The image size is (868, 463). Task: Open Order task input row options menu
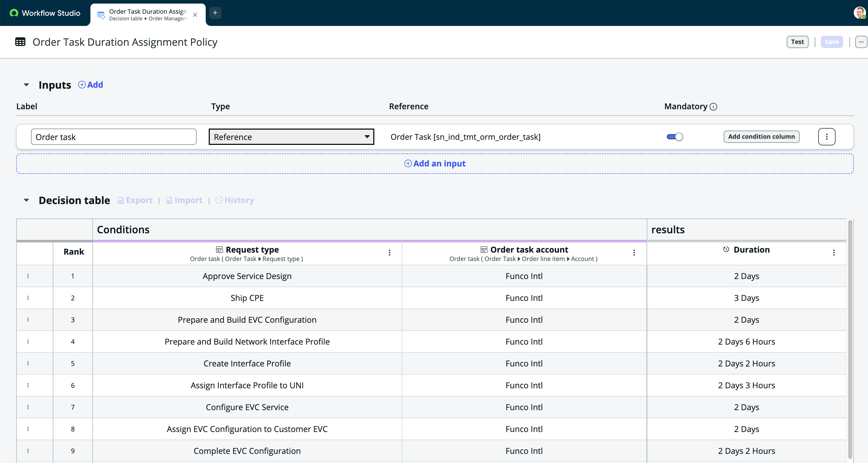click(x=827, y=136)
